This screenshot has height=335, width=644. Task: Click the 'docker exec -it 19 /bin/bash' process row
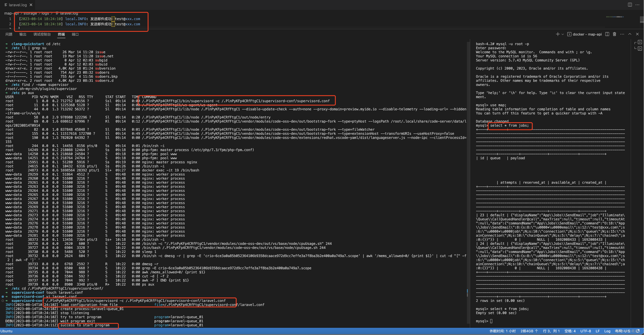pos(102,170)
